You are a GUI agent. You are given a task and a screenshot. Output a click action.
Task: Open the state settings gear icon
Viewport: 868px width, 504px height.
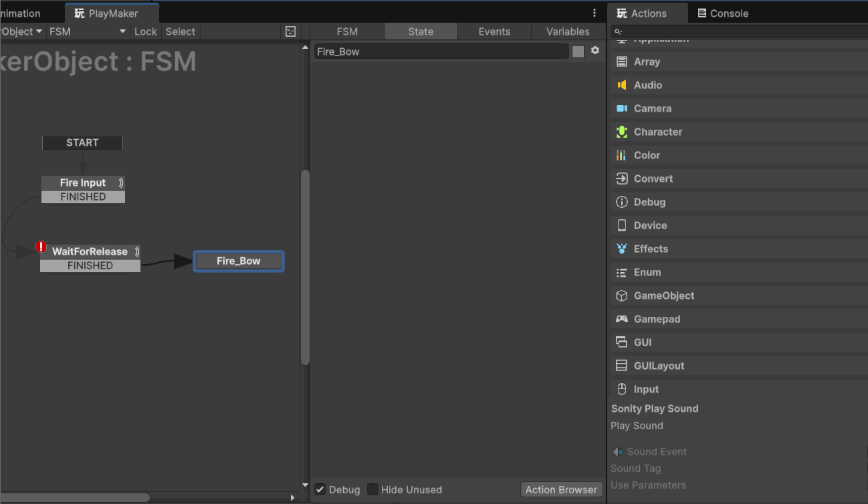595,51
